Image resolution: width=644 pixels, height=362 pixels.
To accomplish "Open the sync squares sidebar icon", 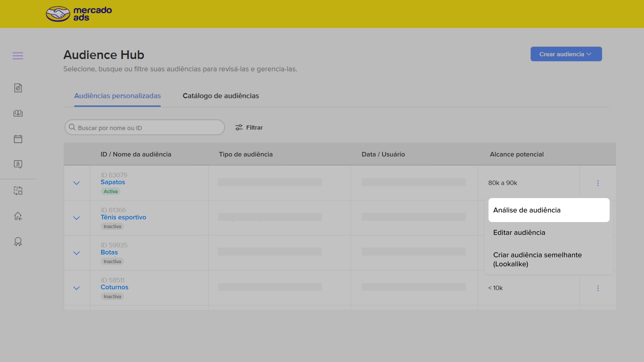I will (x=18, y=191).
